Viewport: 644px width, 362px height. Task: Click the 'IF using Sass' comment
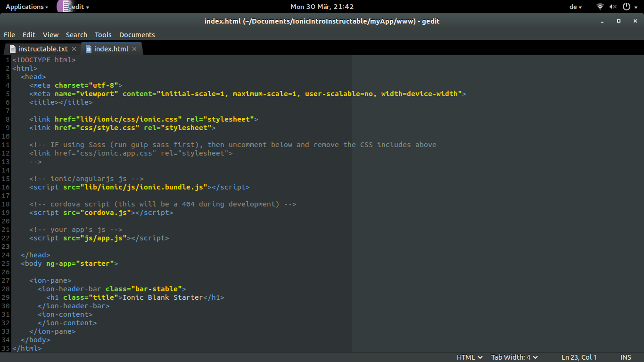coord(233,145)
